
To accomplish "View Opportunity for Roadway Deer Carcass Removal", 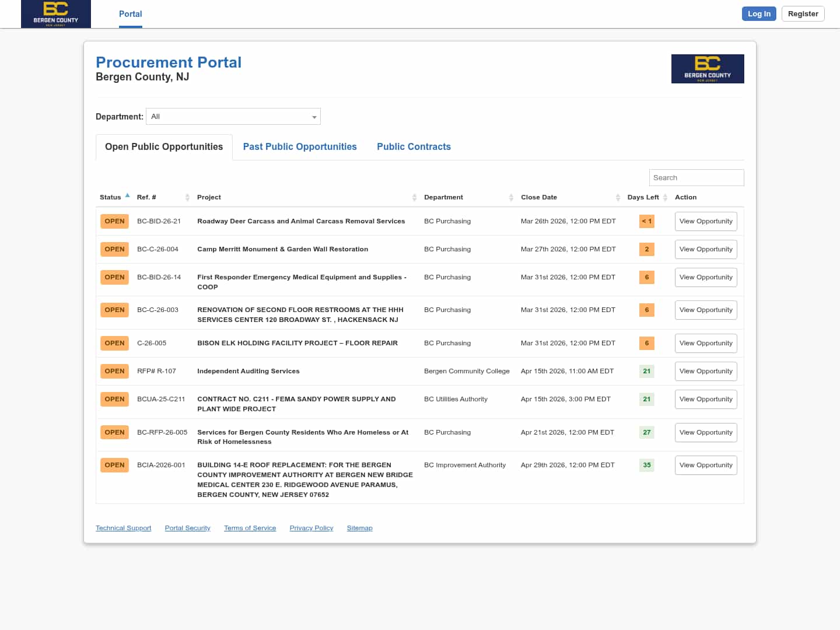I will (706, 221).
